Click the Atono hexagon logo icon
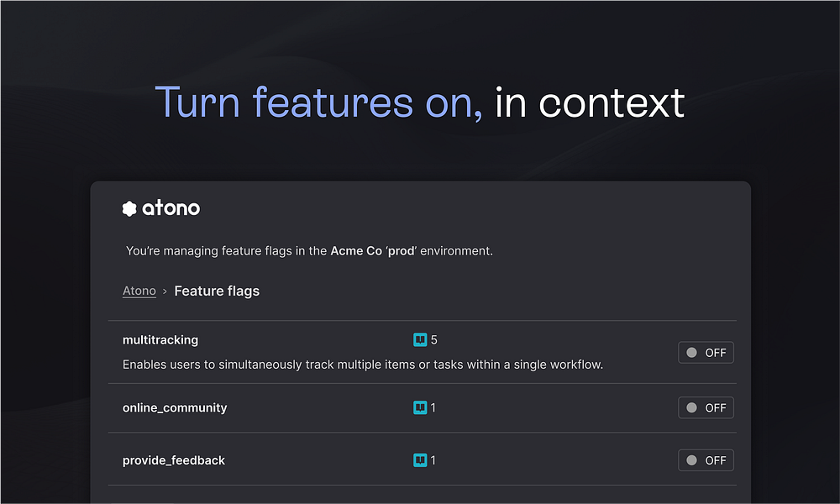The image size is (840, 504). tap(129, 209)
